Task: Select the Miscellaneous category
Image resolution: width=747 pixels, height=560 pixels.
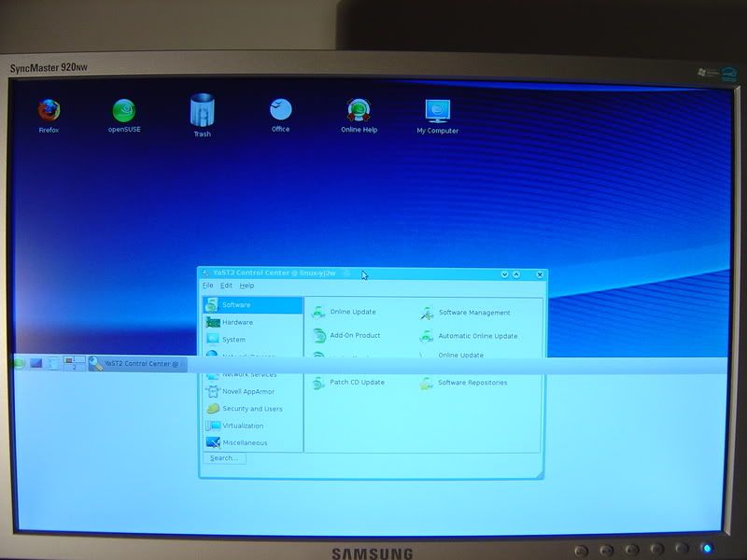Action: pos(253,442)
